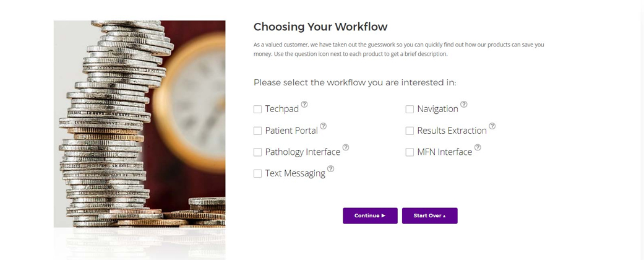Click the Start Over button

coord(429,215)
